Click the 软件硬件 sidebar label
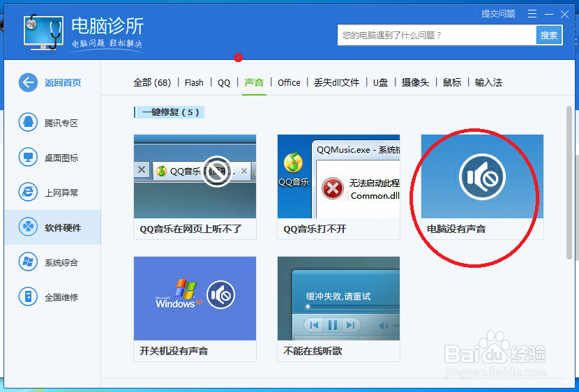This screenshot has height=392, width=579. click(x=63, y=228)
